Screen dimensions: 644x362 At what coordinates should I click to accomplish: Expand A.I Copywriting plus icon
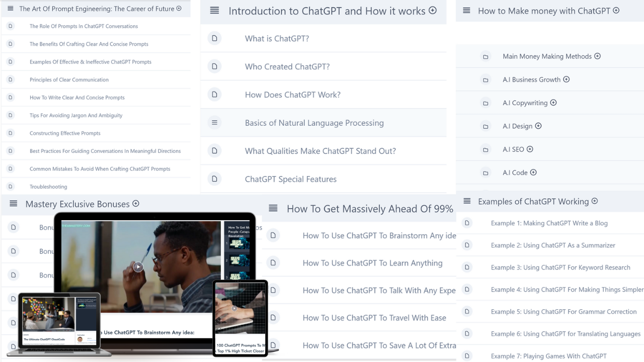[x=553, y=103]
